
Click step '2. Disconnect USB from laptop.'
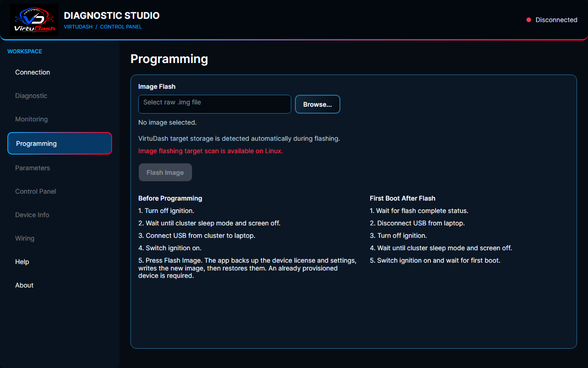point(417,223)
